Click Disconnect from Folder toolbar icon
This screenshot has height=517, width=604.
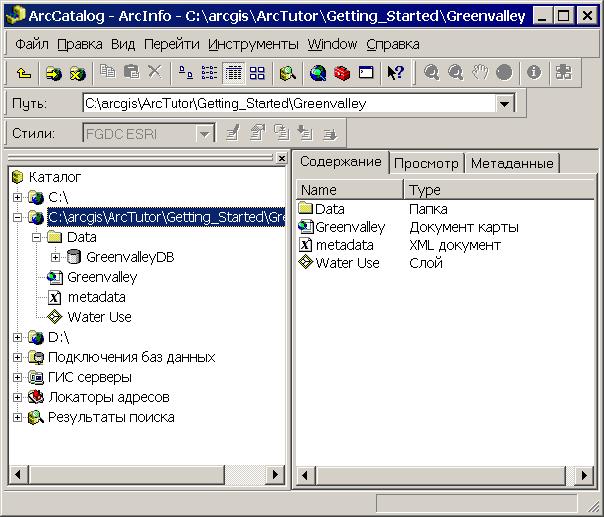pyautogui.click(x=78, y=73)
